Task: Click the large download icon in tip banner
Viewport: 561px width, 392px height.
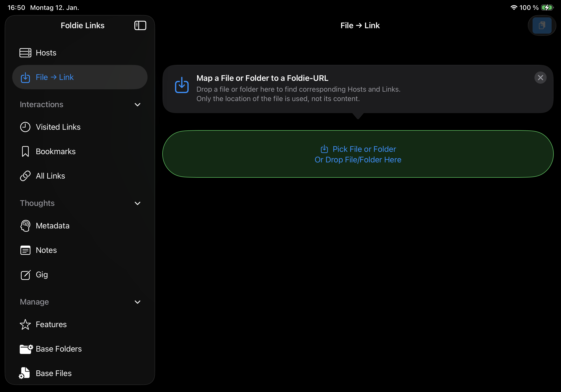Action: pos(182,85)
